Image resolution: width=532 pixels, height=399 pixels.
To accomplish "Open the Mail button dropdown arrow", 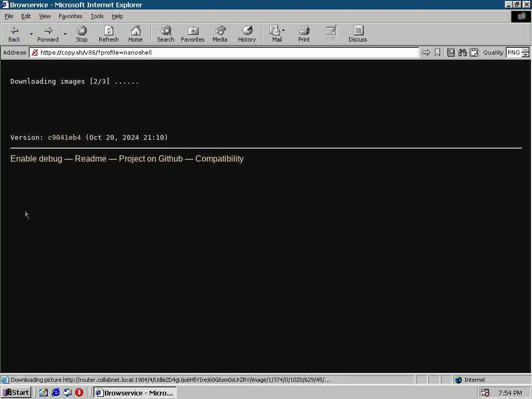I will pos(284,31).
